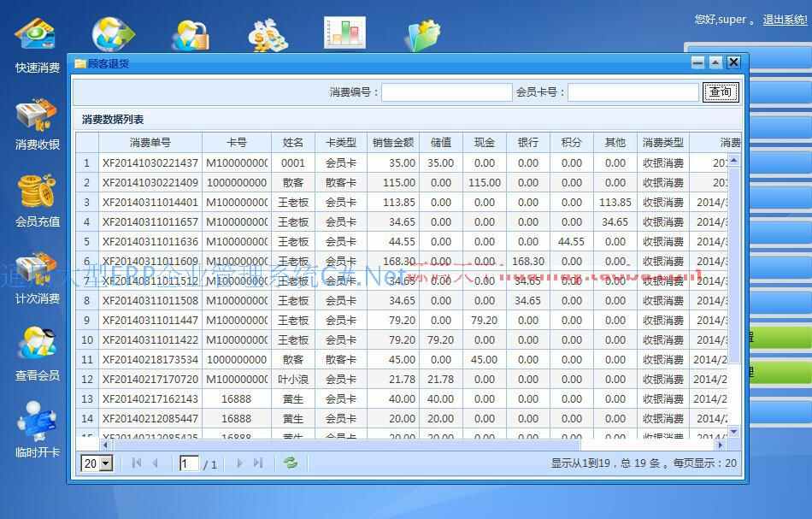Click right arrow of horizontal scrollbar
Screen dimensions: 812x519
720,445
